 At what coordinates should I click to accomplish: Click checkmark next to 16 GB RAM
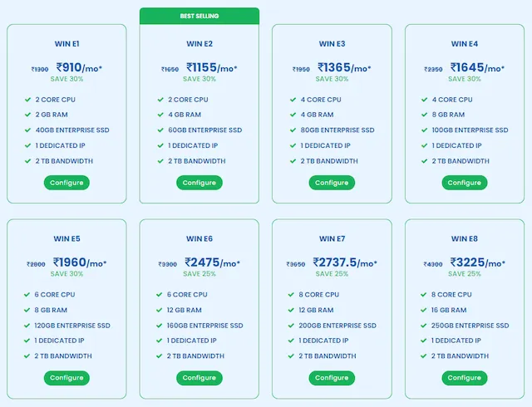[425, 310]
